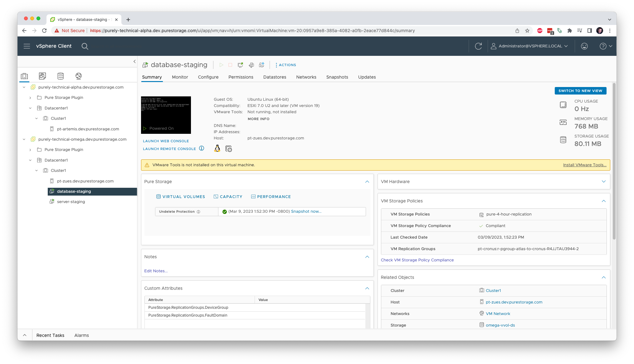Open the Permissions tab
Image resolution: width=634 pixels, height=364 pixels.
tap(241, 77)
